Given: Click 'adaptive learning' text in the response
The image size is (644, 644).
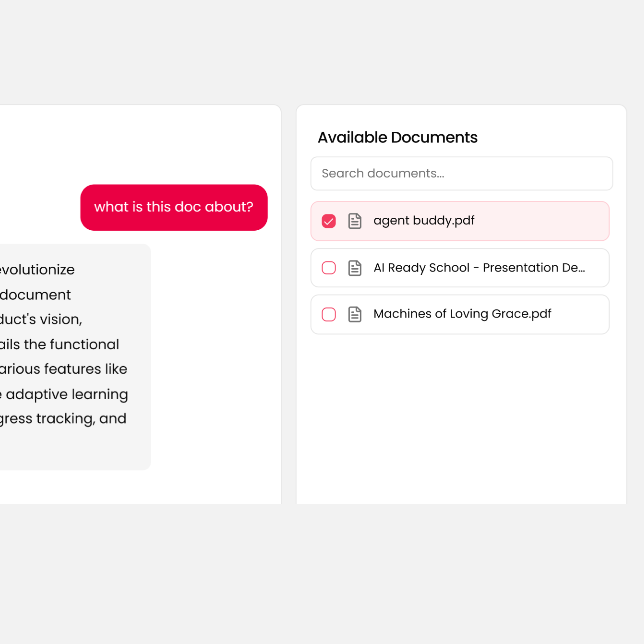Looking at the screenshot, I should click(x=67, y=394).
